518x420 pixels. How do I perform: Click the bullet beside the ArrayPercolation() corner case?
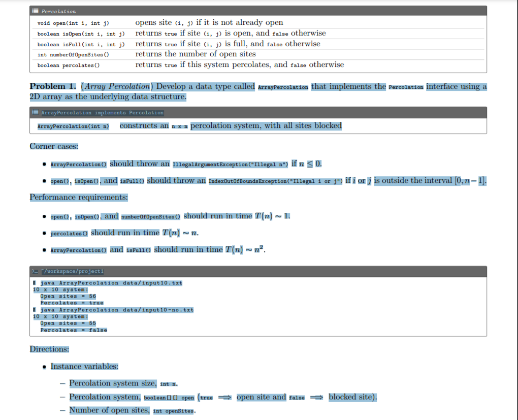point(44,164)
